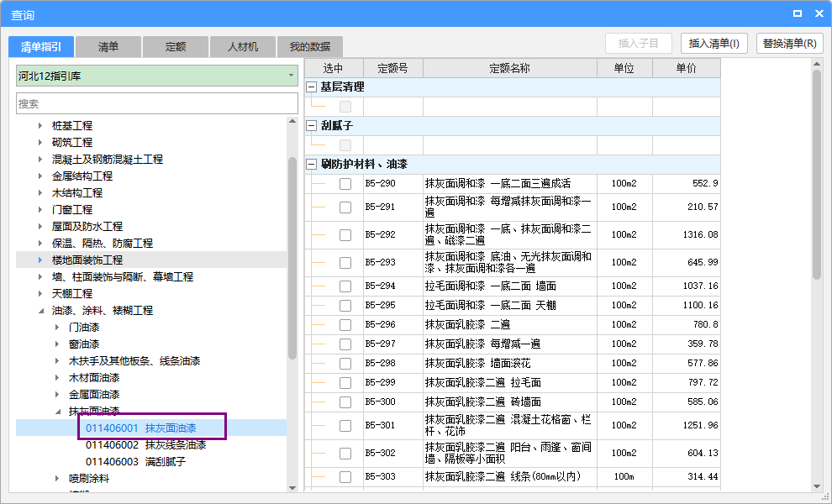Select the 门油漆 tree item
The image size is (832, 504).
point(84,328)
